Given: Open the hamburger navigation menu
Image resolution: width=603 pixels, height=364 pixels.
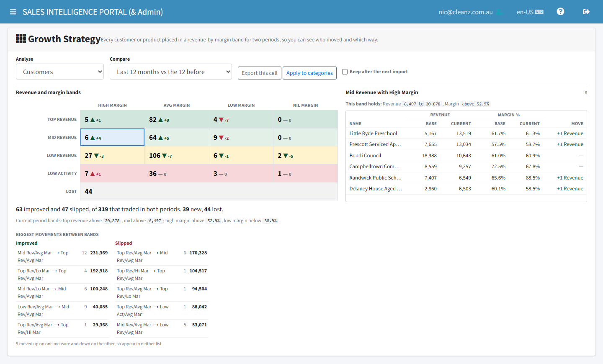Looking at the screenshot, I should pyautogui.click(x=13, y=12).
